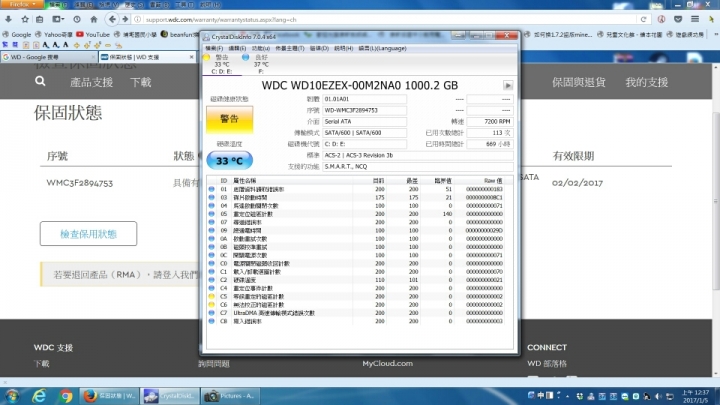The image size is (720, 405).
Task: Click the Firefox back arrow
Action: pos(112,19)
